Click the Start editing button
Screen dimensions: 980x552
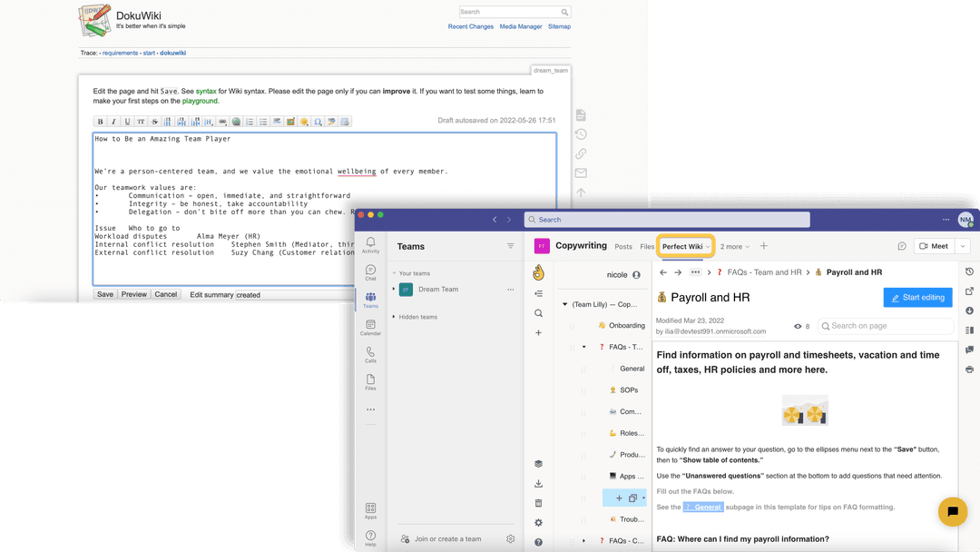click(919, 297)
